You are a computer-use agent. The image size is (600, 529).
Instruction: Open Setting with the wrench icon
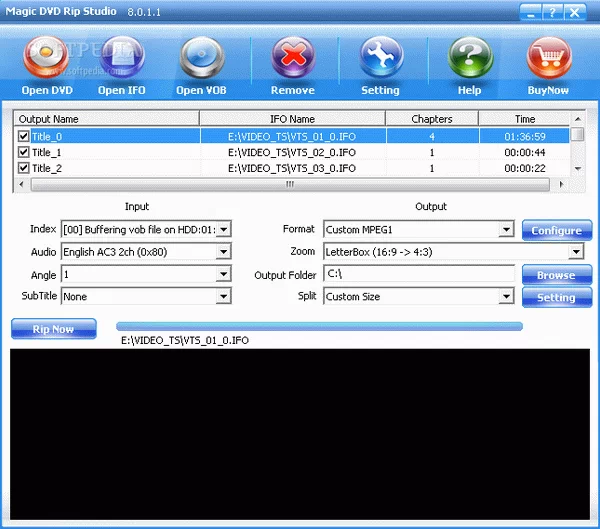coord(380,59)
